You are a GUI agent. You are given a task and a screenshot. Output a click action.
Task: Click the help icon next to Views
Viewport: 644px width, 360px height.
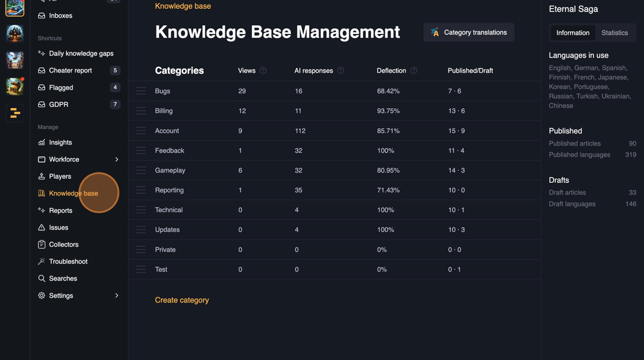(263, 71)
